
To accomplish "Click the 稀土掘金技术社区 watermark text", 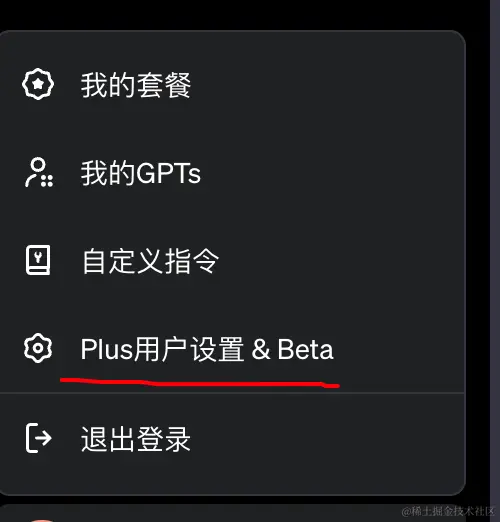I will 449,511.
